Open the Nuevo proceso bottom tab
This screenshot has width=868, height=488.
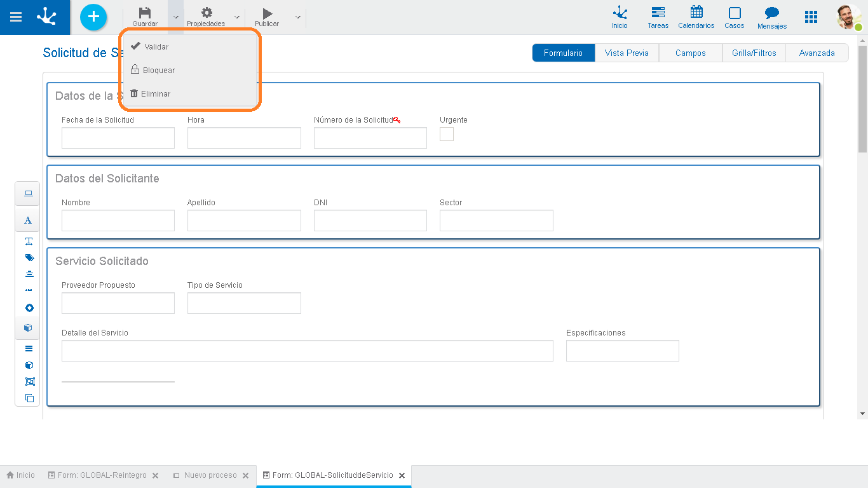tap(205, 475)
